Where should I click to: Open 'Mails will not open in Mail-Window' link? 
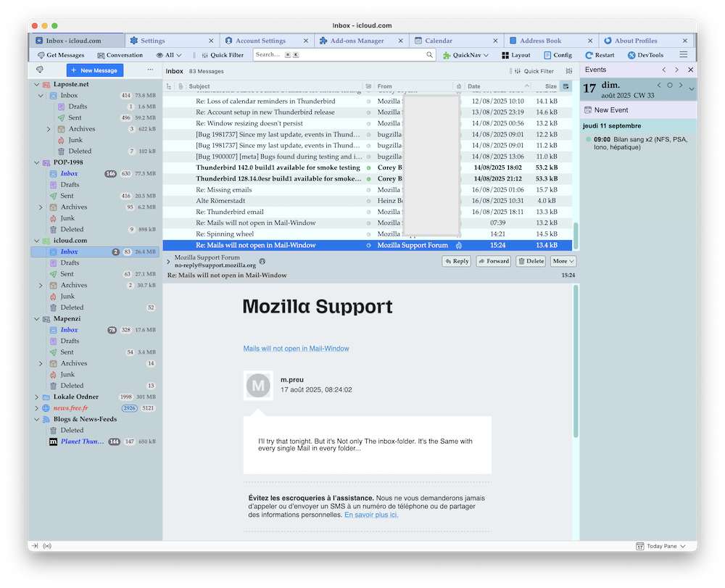click(296, 349)
